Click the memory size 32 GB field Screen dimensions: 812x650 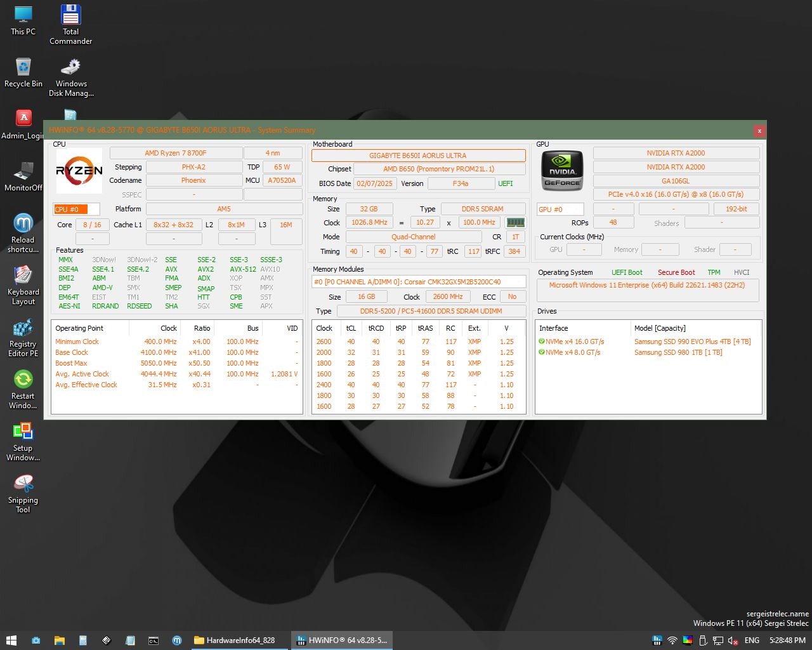pos(369,209)
